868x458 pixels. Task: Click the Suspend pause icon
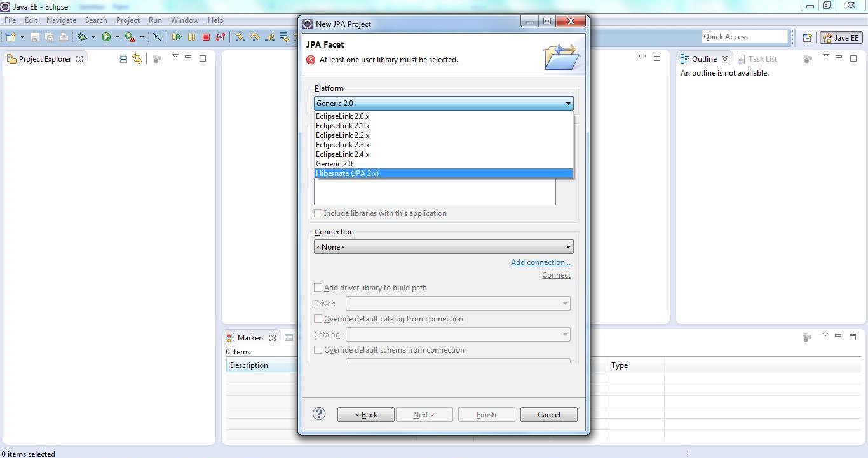point(191,37)
